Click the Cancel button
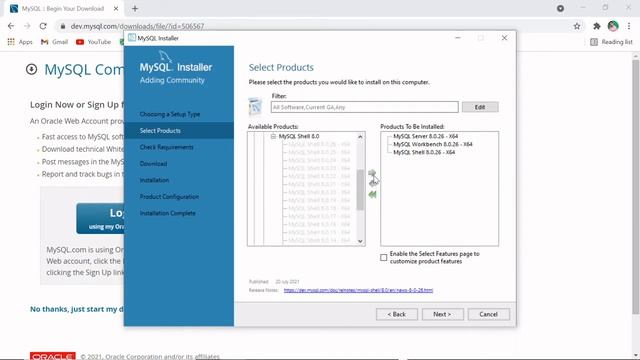 pyautogui.click(x=489, y=314)
